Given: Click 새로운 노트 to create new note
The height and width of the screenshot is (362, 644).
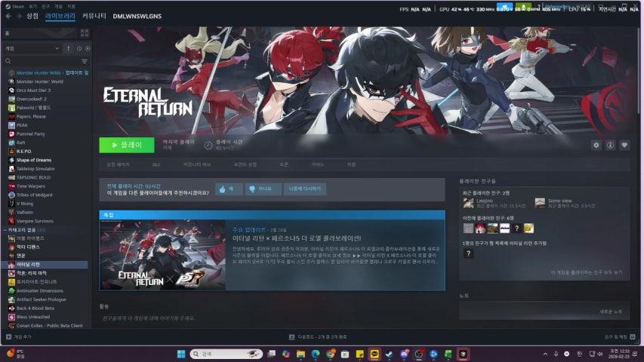Looking at the screenshot, I should (611, 311).
